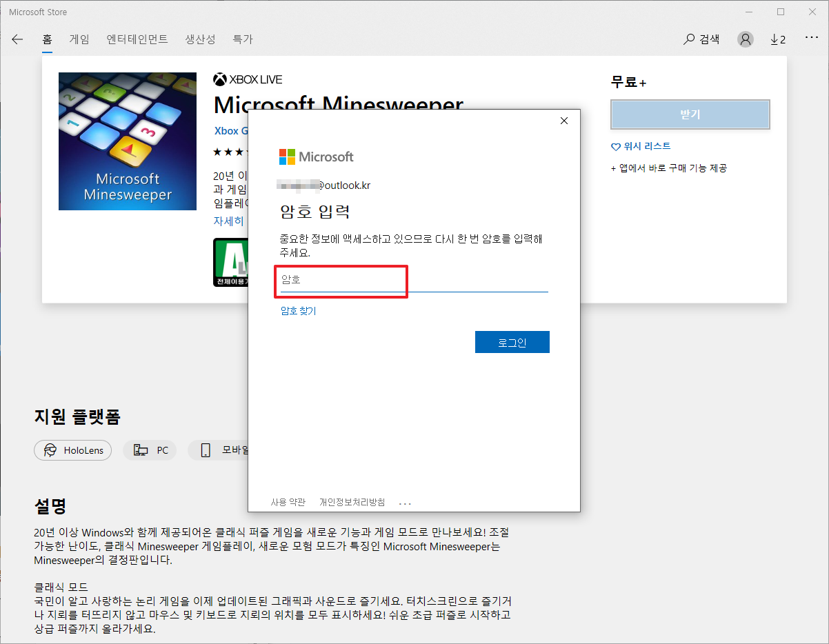Click the Microsoft logo in dialog
This screenshot has height=644, width=829.
point(317,157)
